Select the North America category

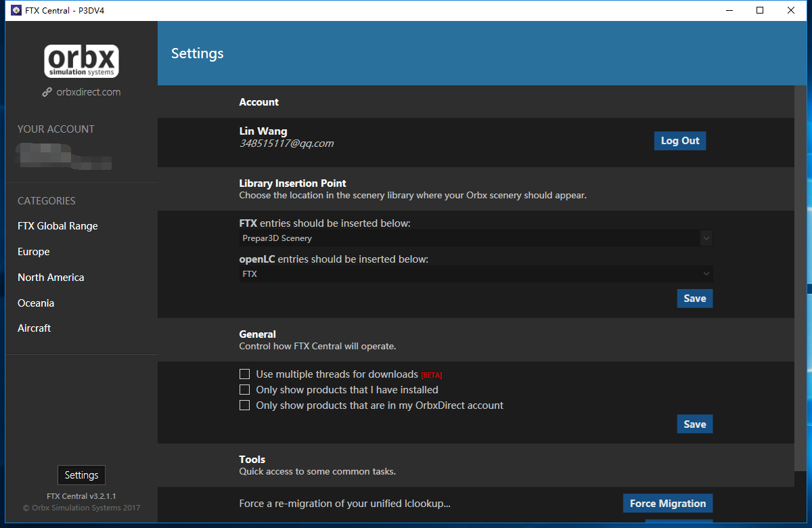point(51,278)
